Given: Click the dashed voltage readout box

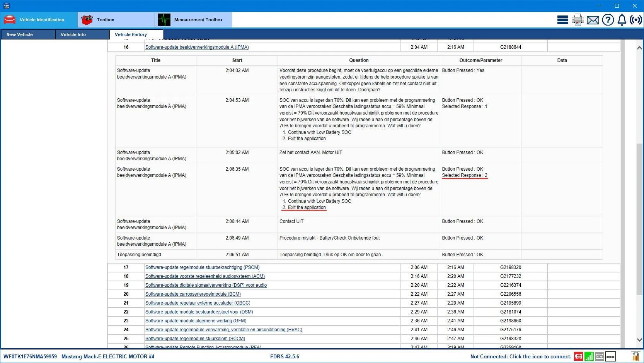Looking at the screenshot, I should [610, 356].
